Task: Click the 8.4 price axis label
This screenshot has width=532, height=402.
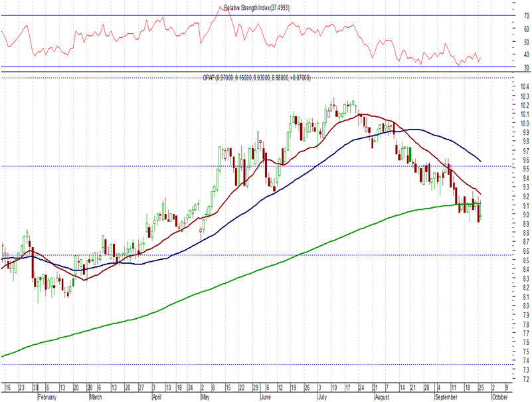Action: tap(526, 269)
